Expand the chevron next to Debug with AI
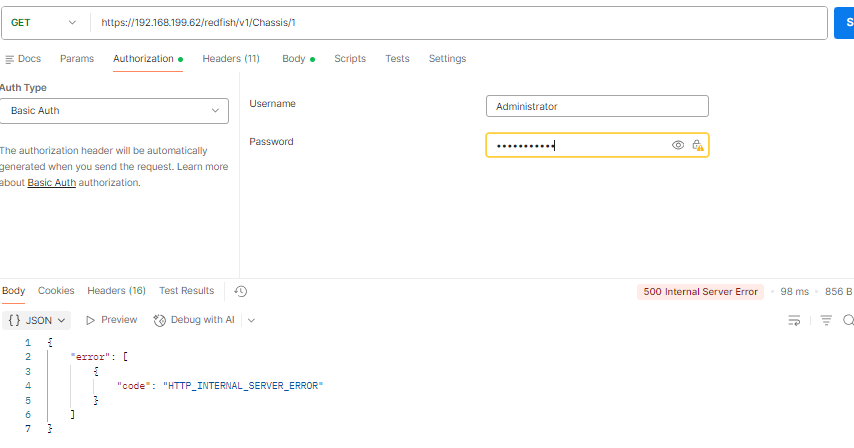The image size is (854, 448). pos(251,320)
